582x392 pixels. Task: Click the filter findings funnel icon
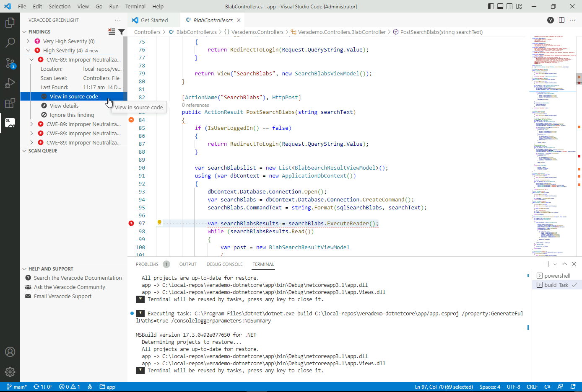click(122, 32)
